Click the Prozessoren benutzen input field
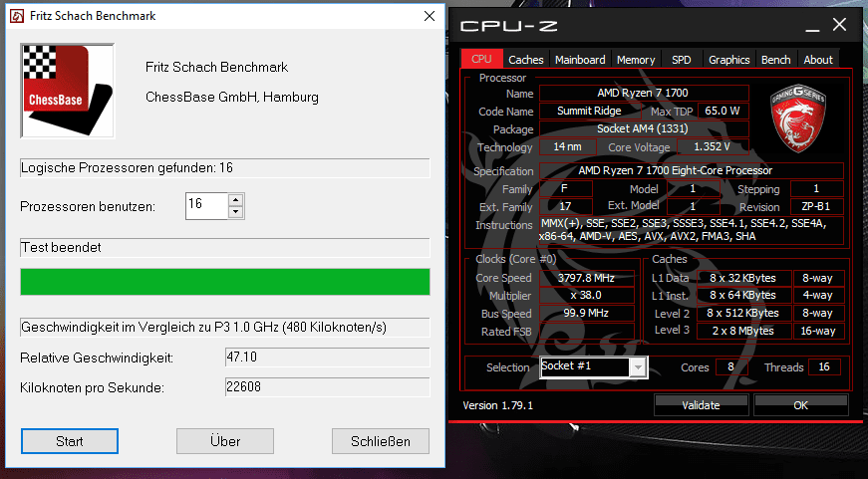The width and height of the screenshot is (868, 479). pos(206,206)
